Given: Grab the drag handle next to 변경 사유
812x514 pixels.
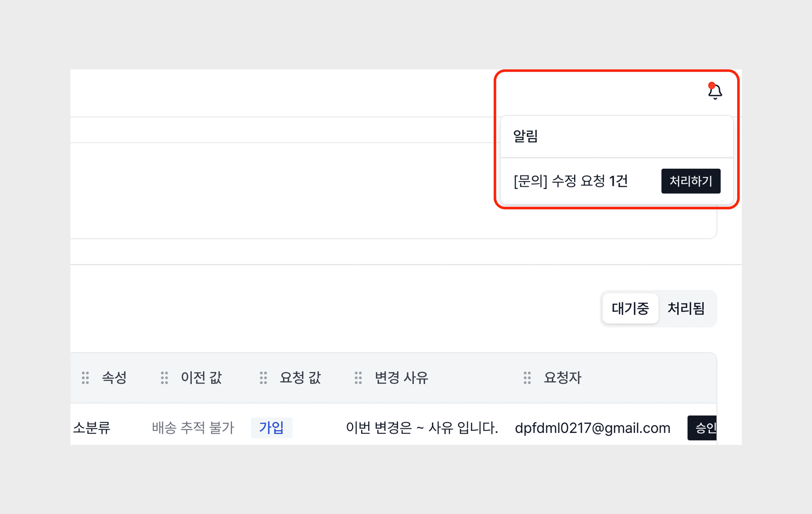Looking at the screenshot, I should [358, 378].
